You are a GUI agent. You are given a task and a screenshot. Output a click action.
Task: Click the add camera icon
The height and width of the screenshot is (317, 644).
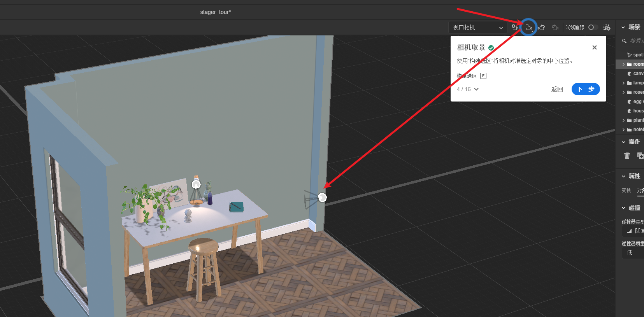[x=515, y=27]
